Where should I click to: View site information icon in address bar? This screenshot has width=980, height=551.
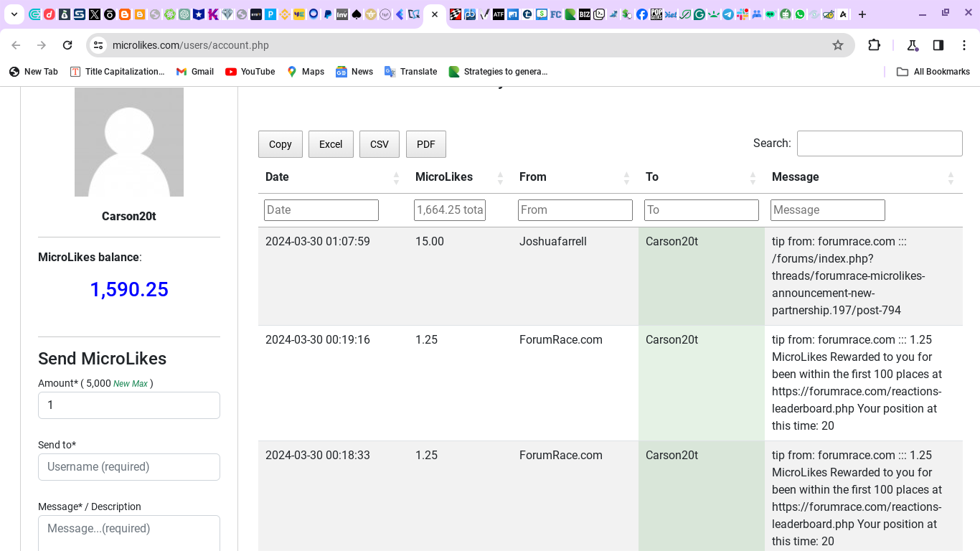pos(98,45)
